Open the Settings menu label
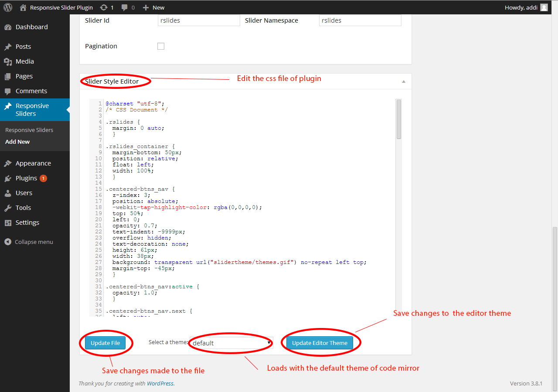Viewport: 558px width, 392px height. tap(27, 223)
